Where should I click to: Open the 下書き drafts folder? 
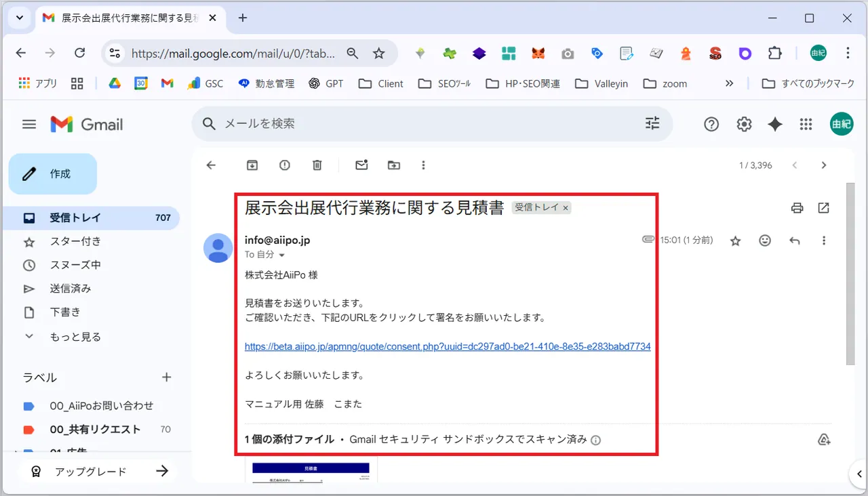click(x=65, y=312)
